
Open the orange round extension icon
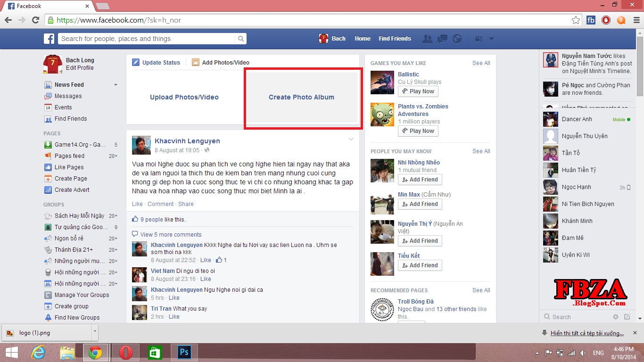click(621, 20)
